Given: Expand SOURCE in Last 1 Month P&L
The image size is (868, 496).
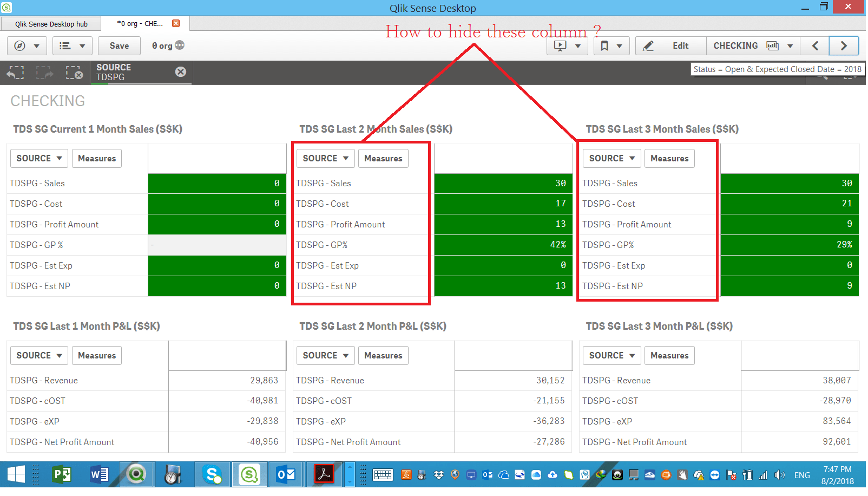Looking at the screenshot, I should (x=40, y=356).
